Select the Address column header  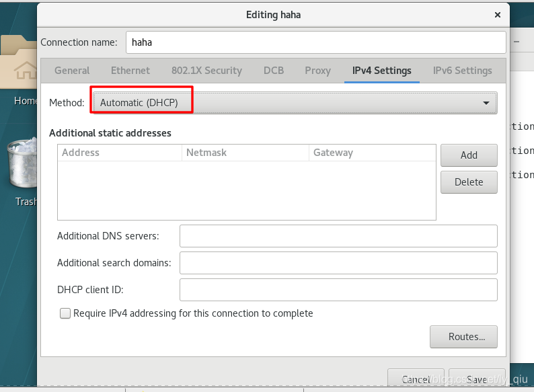pyautogui.click(x=120, y=153)
